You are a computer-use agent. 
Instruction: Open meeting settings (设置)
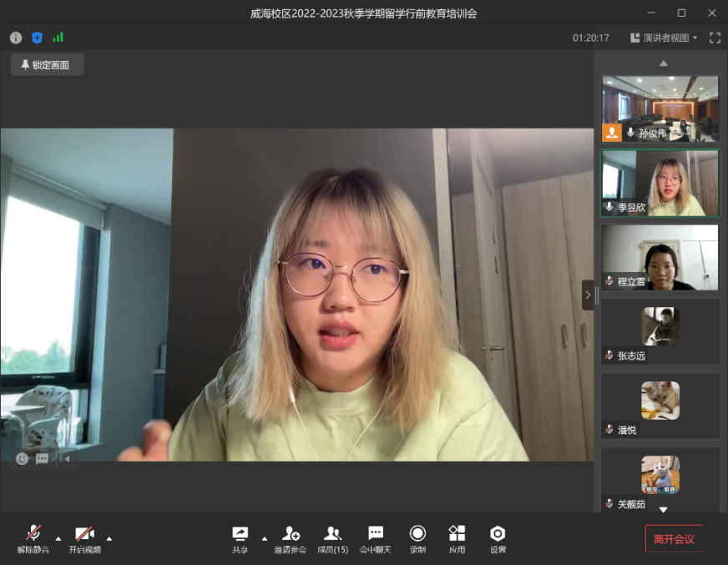coord(498,538)
